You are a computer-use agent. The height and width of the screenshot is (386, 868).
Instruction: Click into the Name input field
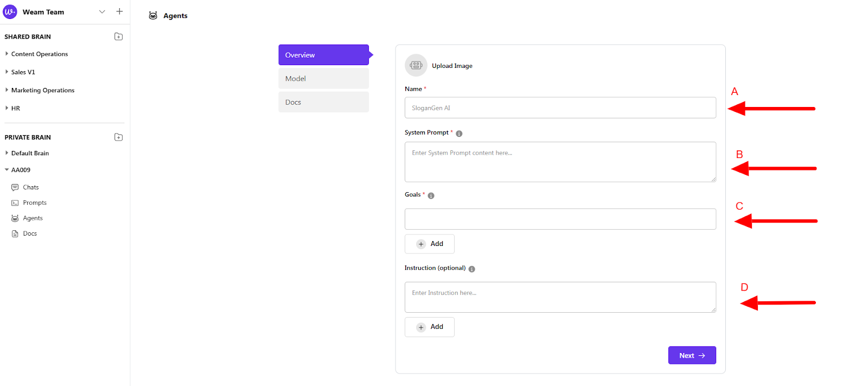tap(560, 107)
